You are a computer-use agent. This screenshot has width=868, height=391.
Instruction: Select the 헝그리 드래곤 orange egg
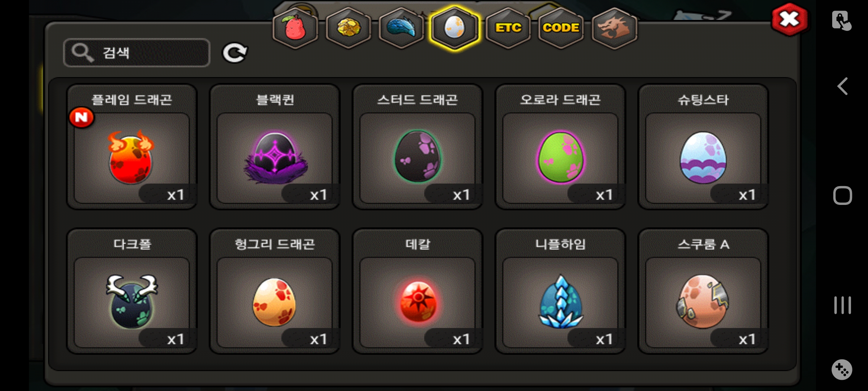pyautogui.click(x=275, y=291)
